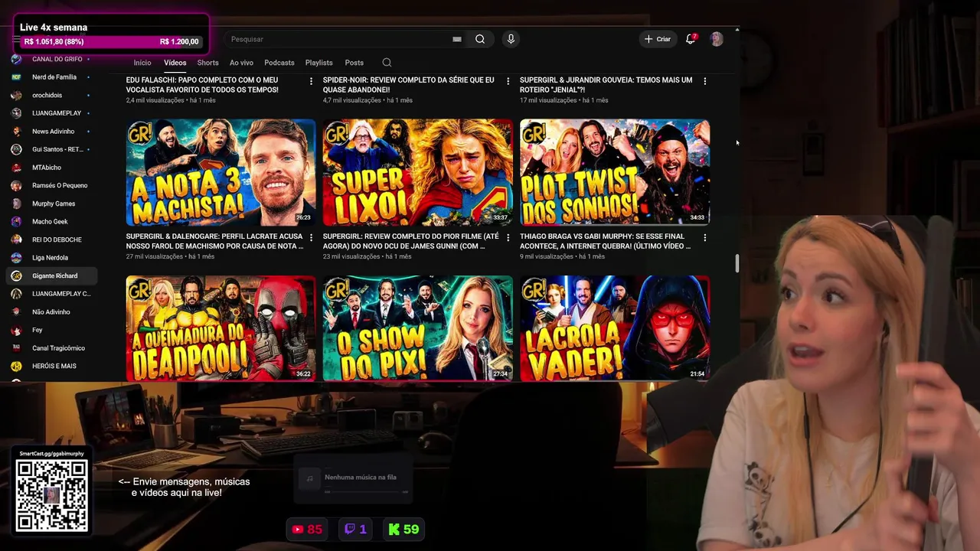Click the page's vertical scrollbar thumb
Image resolution: width=980 pixels, height=551 pixels.
pos(737,263)
